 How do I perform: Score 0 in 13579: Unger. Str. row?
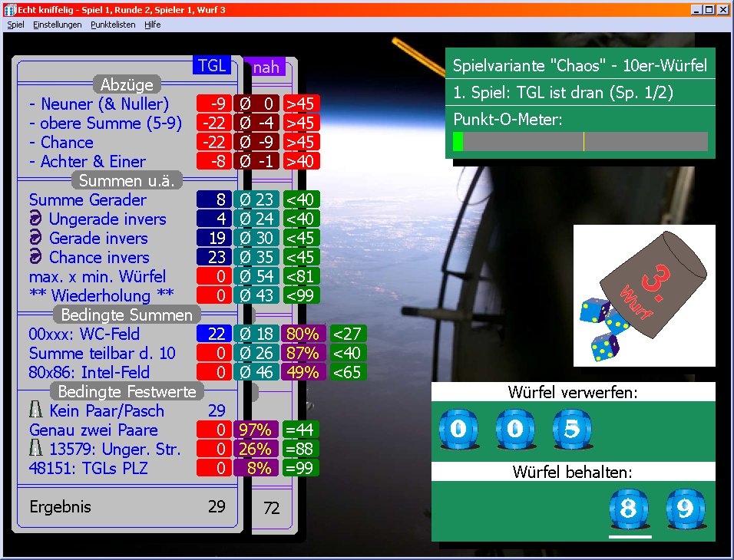pos(214,449)
